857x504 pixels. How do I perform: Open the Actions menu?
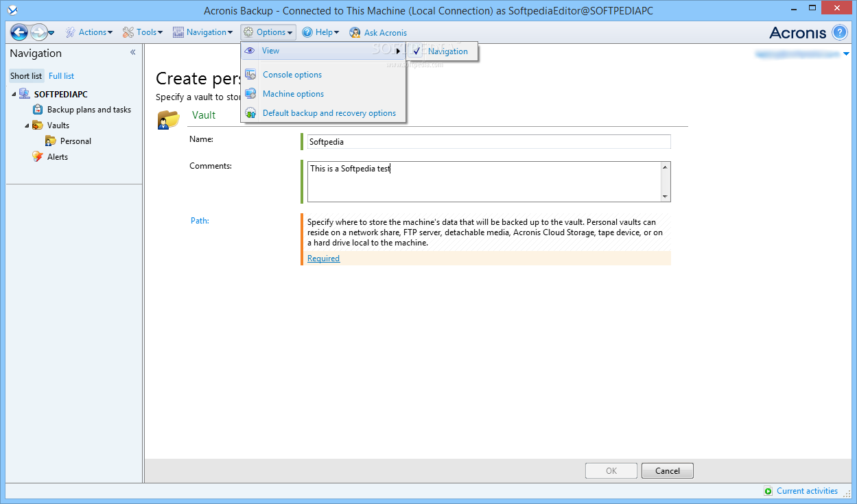89,32
